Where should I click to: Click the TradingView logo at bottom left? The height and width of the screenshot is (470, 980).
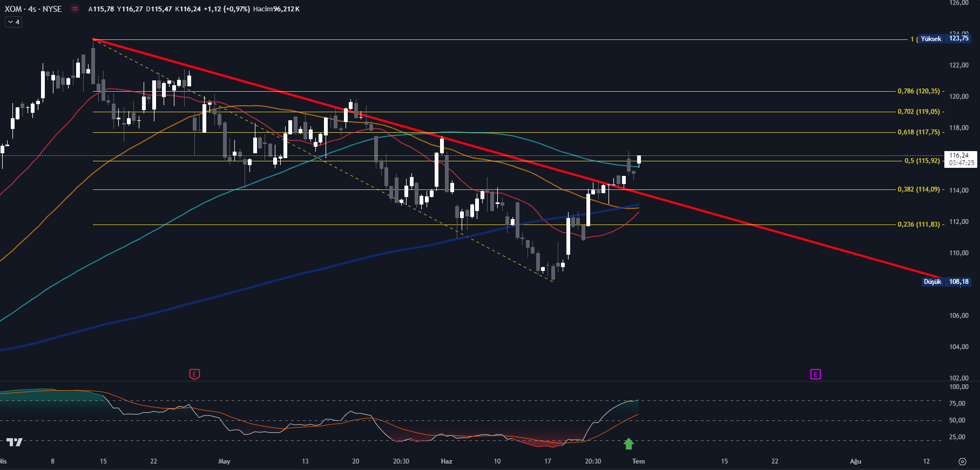[15, 442]
